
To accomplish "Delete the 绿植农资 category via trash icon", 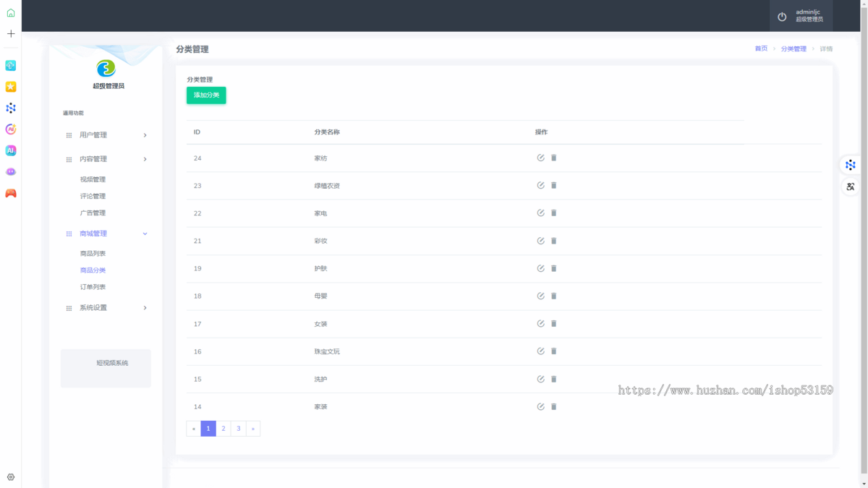I will pyautogui.click(x=554, y=186).
